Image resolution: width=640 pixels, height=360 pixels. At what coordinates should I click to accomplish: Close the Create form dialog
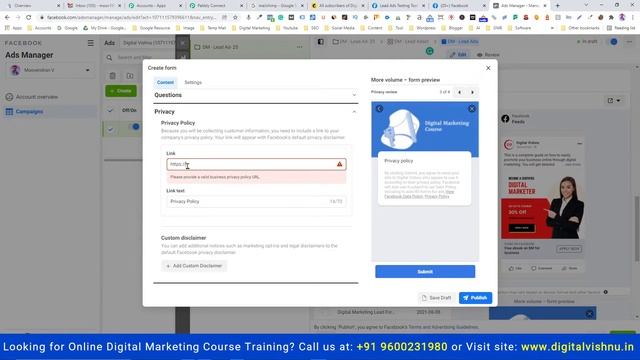[x=488, y=68]
